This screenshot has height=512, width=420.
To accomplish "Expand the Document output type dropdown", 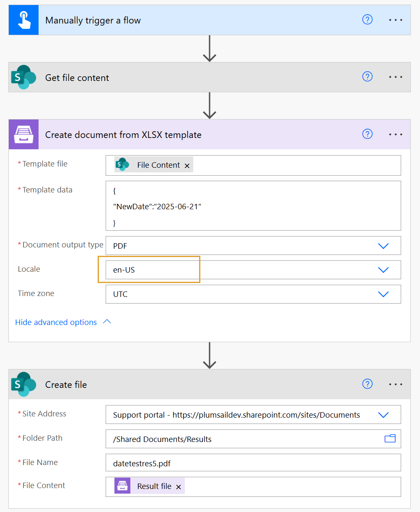I will click(383, 246).
